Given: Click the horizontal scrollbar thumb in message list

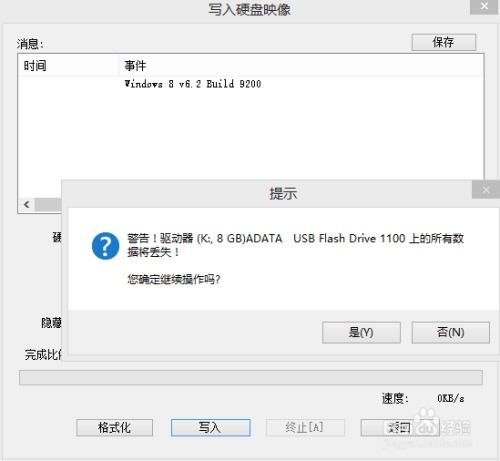Looking at the screenshot, I should click(x=48, y=204).
